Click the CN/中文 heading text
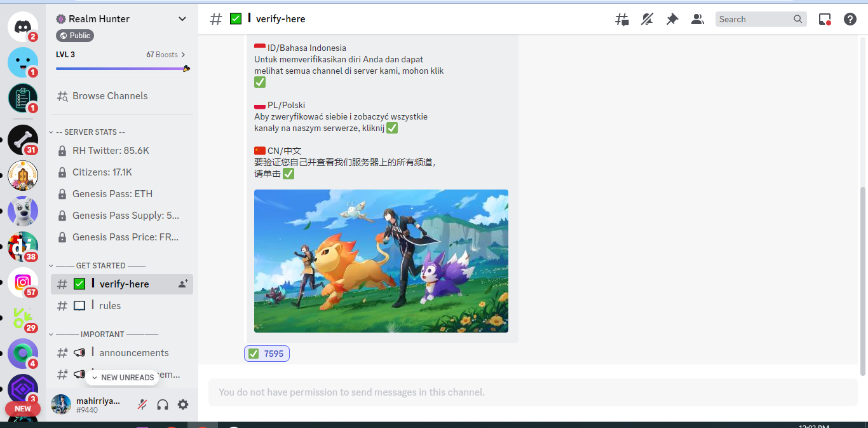The width and height of the screenshot is (868, 428). click(x=284, y=151)
